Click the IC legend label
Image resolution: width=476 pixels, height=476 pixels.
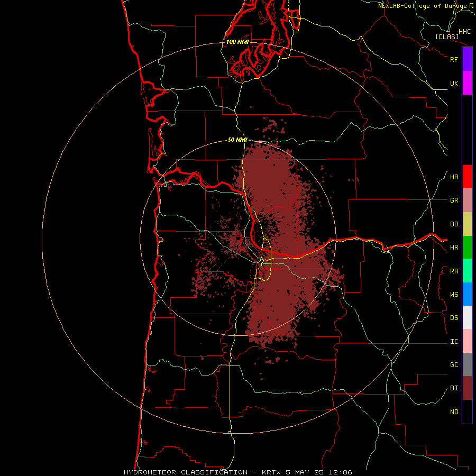tap(454, 342)
